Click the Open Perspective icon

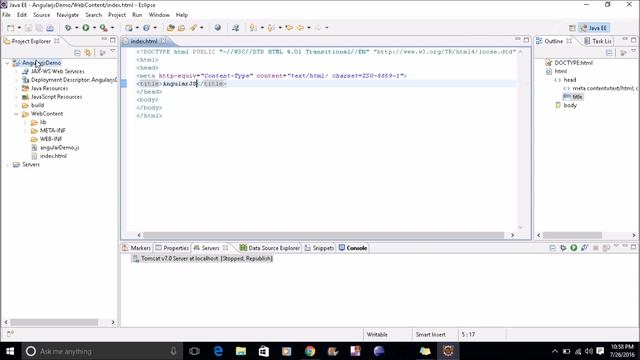572,28
